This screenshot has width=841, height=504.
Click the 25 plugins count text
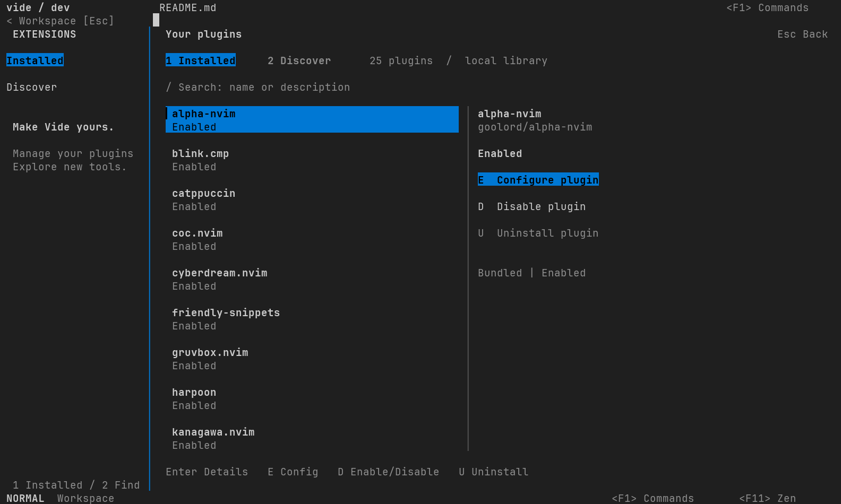point(401,60)
